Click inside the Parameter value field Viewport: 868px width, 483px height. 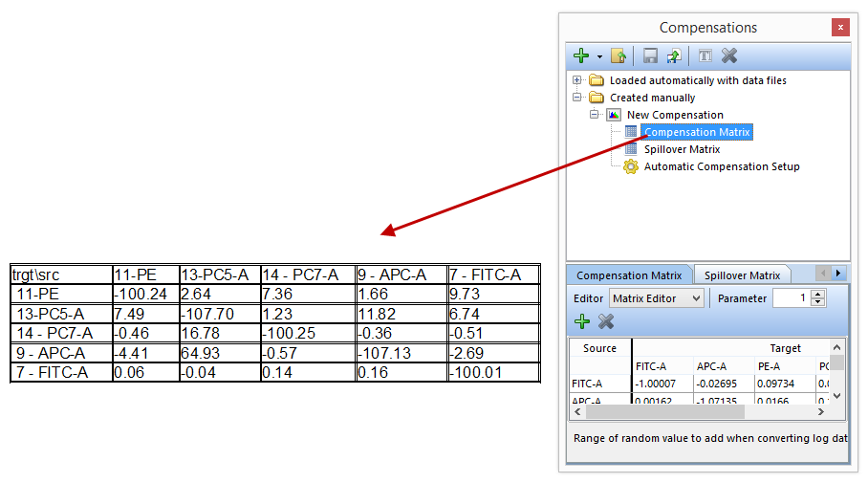tap(789, 298)
